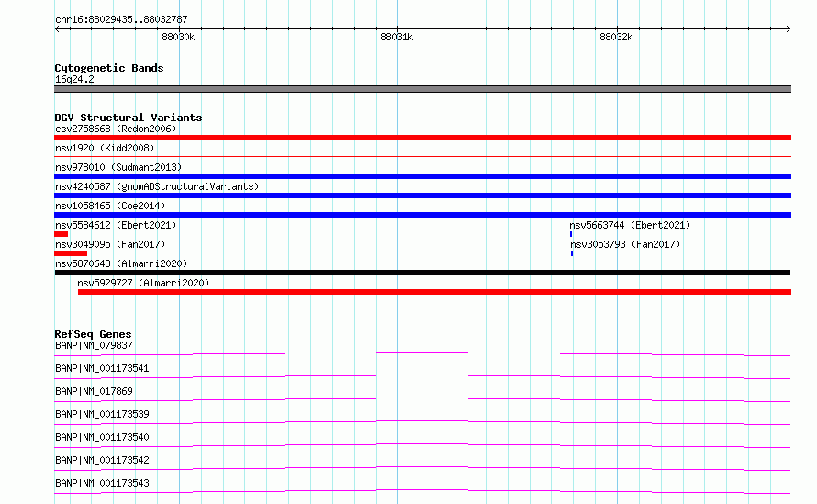Click the DGV Structural Variants track title
The image size is (817, 504).
(x=129, y=118)
